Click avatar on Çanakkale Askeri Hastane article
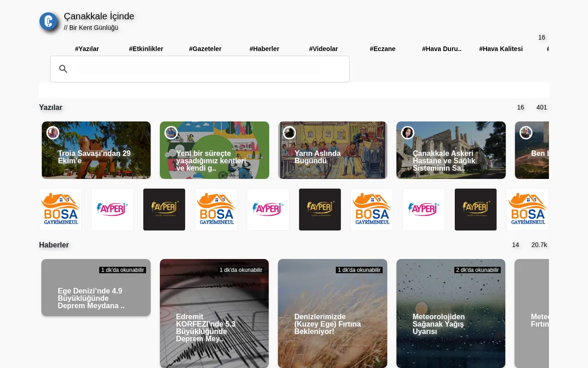This screenshot has width=588, height=368. [x=407, y=132]
